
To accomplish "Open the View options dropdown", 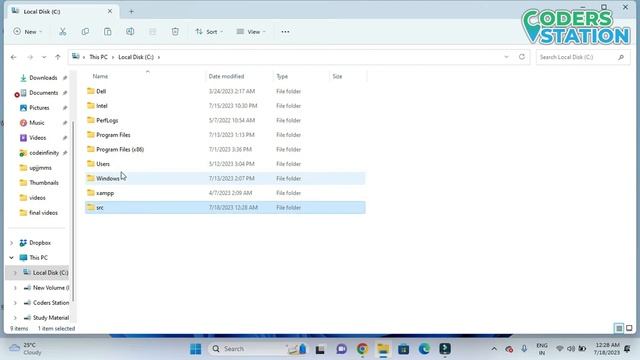I will [x=251, y=32].
